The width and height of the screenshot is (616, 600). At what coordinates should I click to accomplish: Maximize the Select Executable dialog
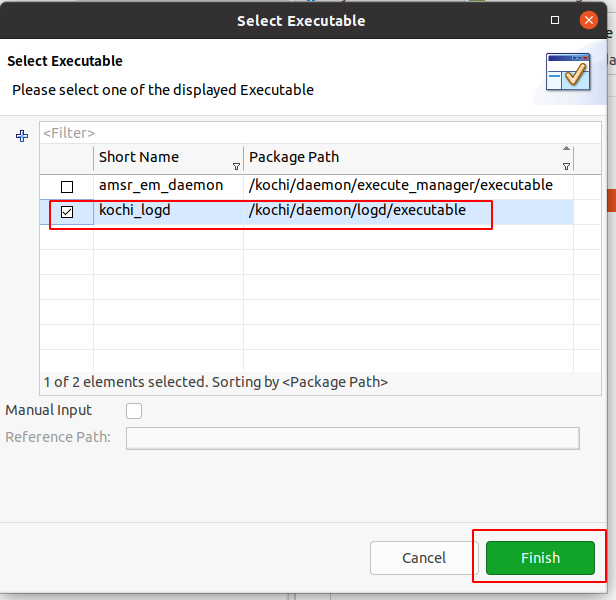click(x=555, y=20)
